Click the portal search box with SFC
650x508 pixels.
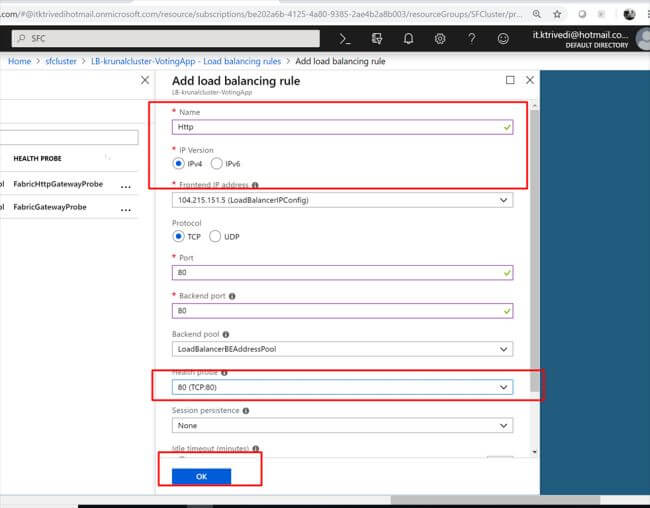coord(166,39)
